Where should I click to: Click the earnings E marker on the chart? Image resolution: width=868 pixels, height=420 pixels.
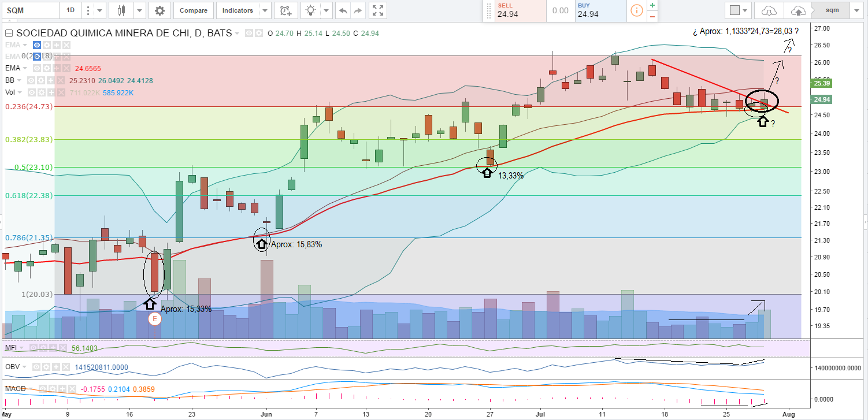pos(154,319)
